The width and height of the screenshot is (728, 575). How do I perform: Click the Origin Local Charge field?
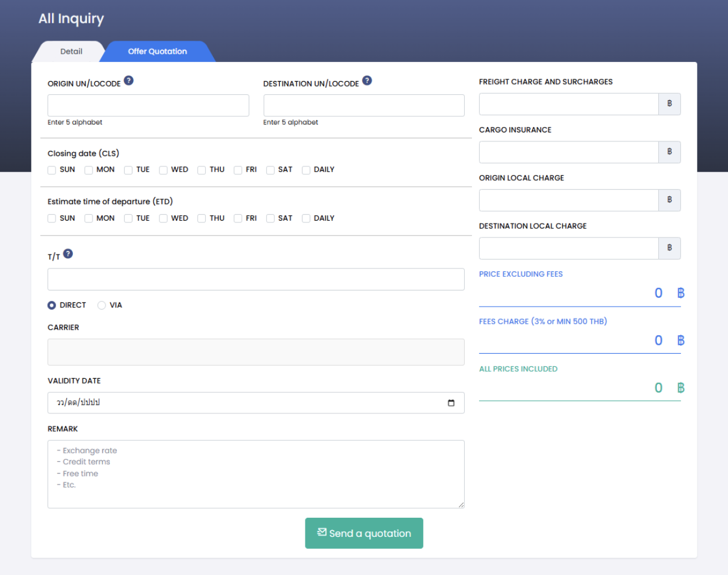[569, 200]
